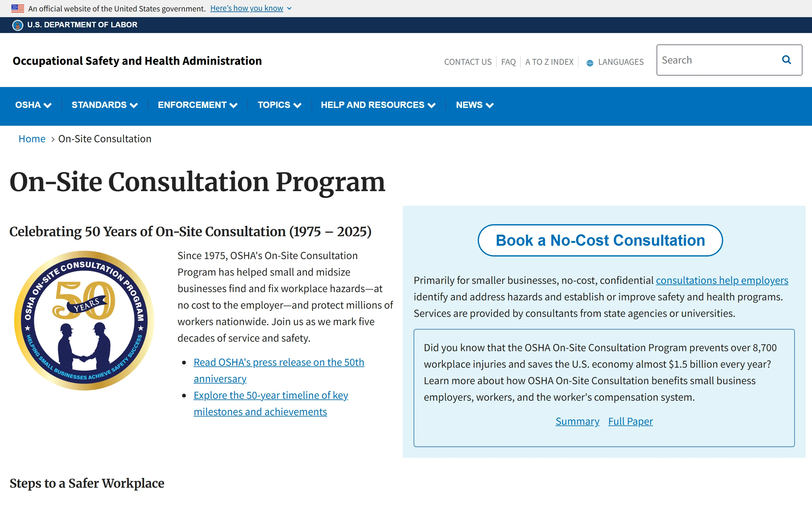
Task: Click the 'On-Site Consultation' breadcrumb text
Action: point(105,139)
